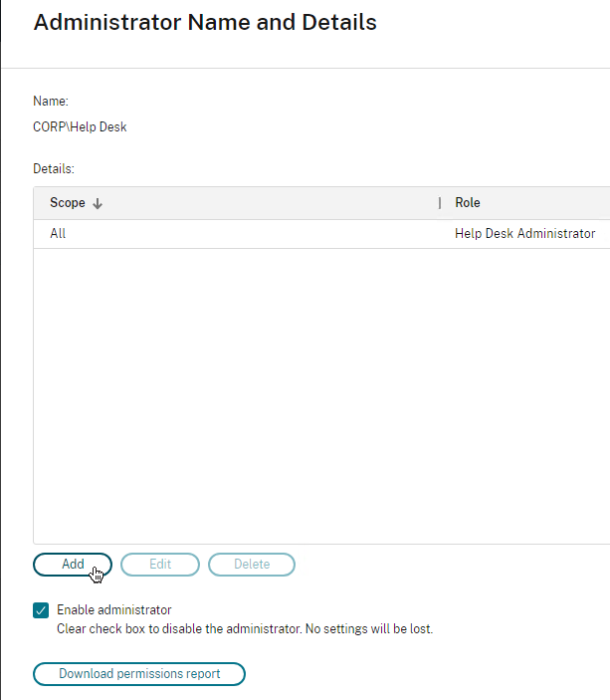
Task: Click the Edit button
Action: 160,565
